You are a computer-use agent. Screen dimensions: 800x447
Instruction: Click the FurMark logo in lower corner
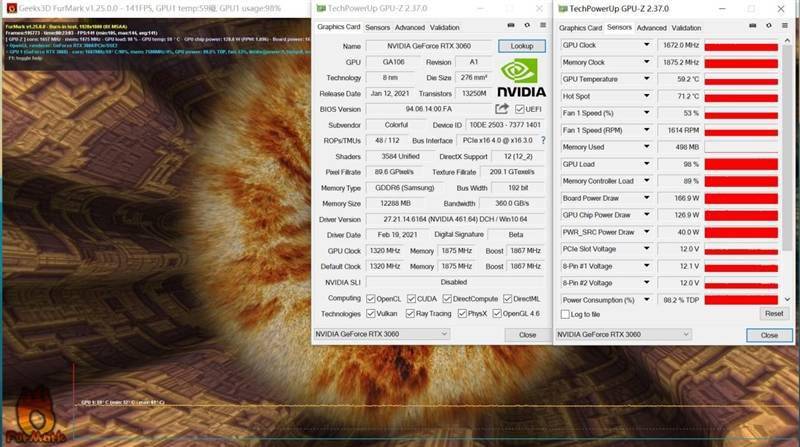pyautogui.click(x=35, y=417)
